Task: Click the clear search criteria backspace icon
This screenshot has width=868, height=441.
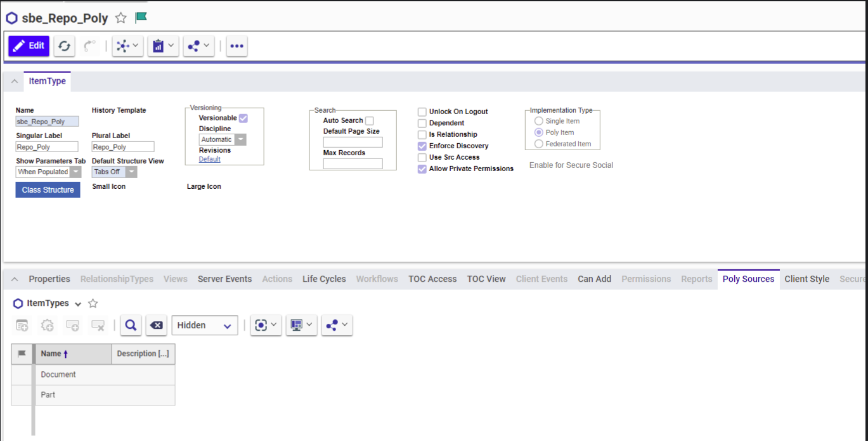Action: coord(156,325)
